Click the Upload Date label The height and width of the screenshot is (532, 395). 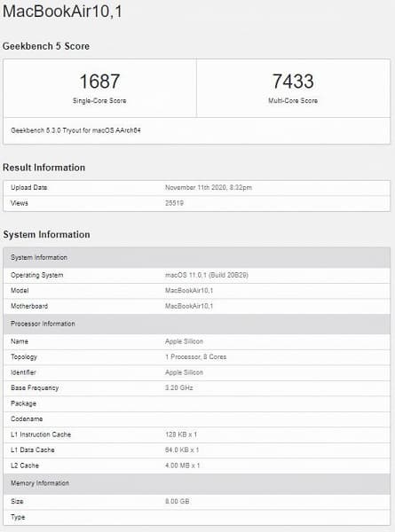tap(29, 188)
